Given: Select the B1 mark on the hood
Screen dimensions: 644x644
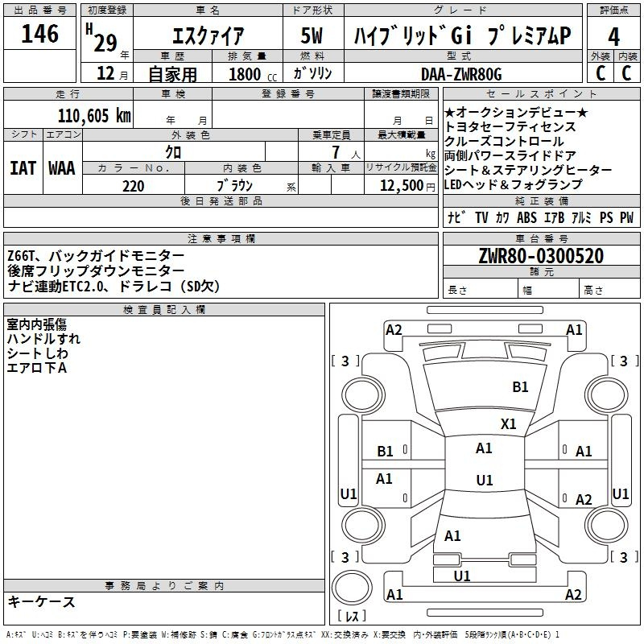Looking at the screenshot, I should click(521, 387).
